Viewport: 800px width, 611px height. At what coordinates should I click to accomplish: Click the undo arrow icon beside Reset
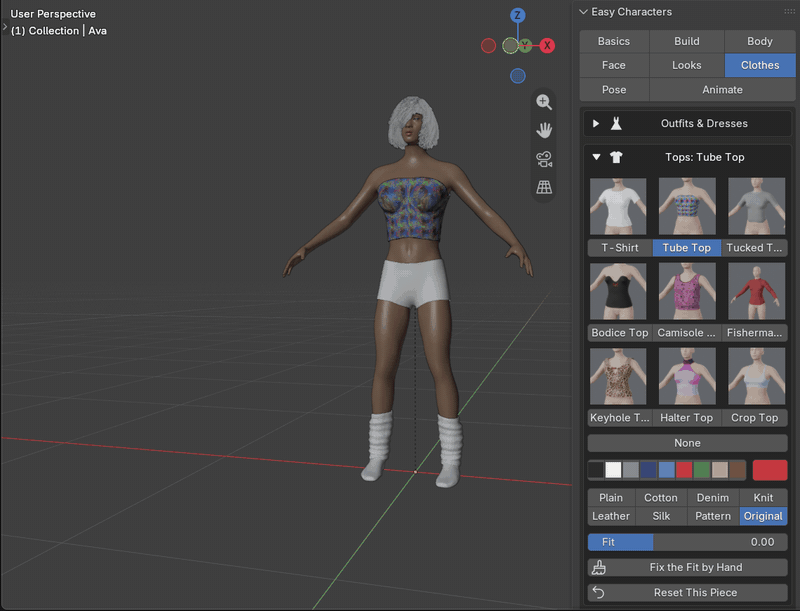tap(598, 593)
